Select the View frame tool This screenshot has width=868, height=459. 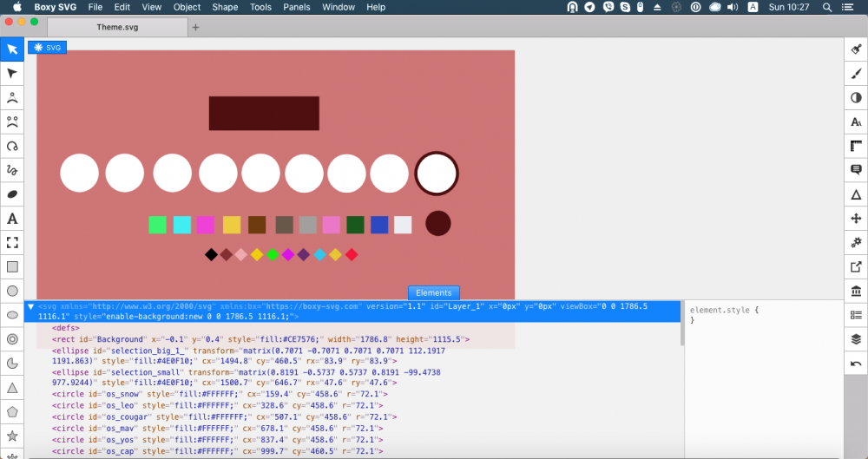[x=12, y=242]
